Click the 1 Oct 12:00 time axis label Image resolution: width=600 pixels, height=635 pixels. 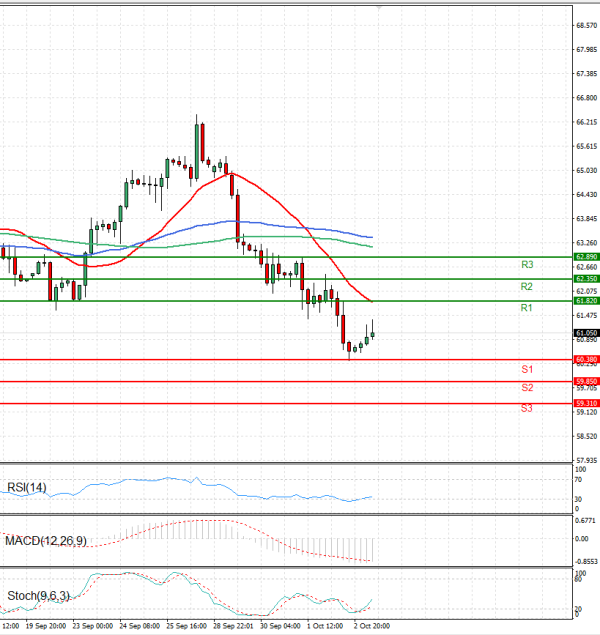[x=325, y=625]
